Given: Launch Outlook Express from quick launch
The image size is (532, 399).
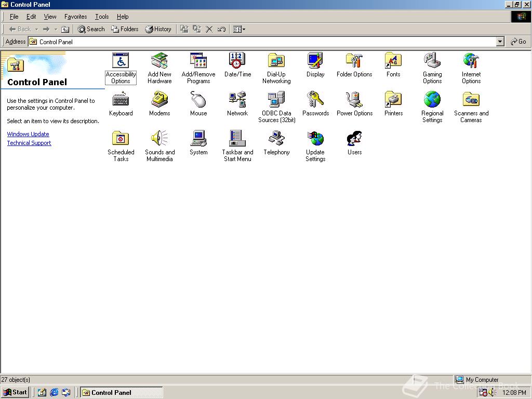Looking at the screenshot, I should (66, 393).
